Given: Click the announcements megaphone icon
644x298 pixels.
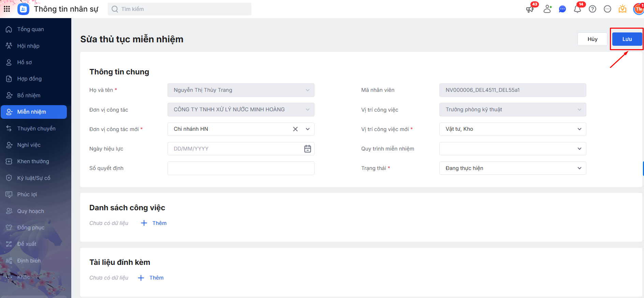Looking at the screenshot, I should (x=530, y=9).
